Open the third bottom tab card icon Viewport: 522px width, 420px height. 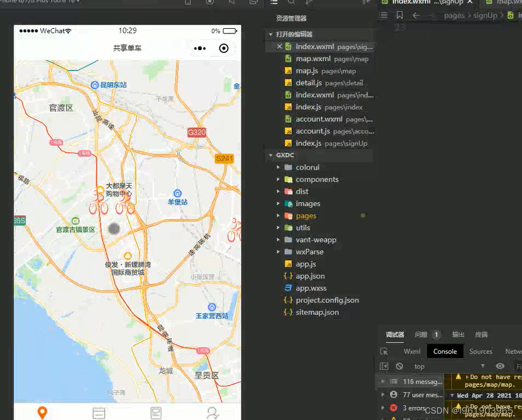coord(156,413)
